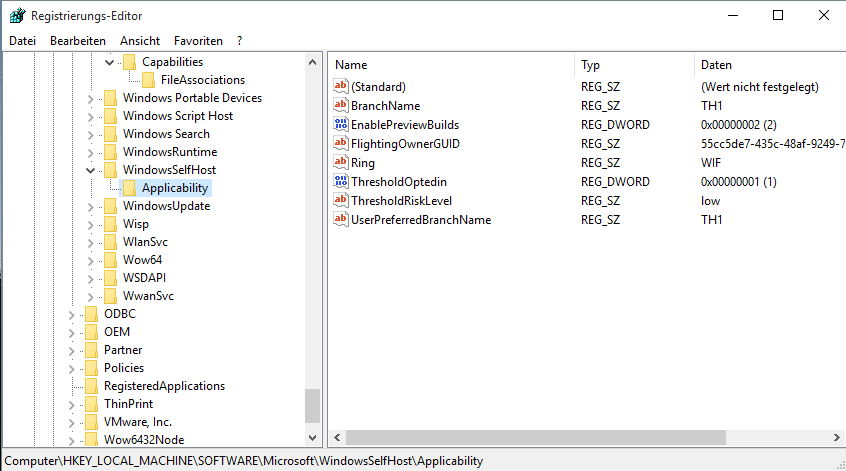Click the WSDAPI folder icon

click(x=111, y=278)
